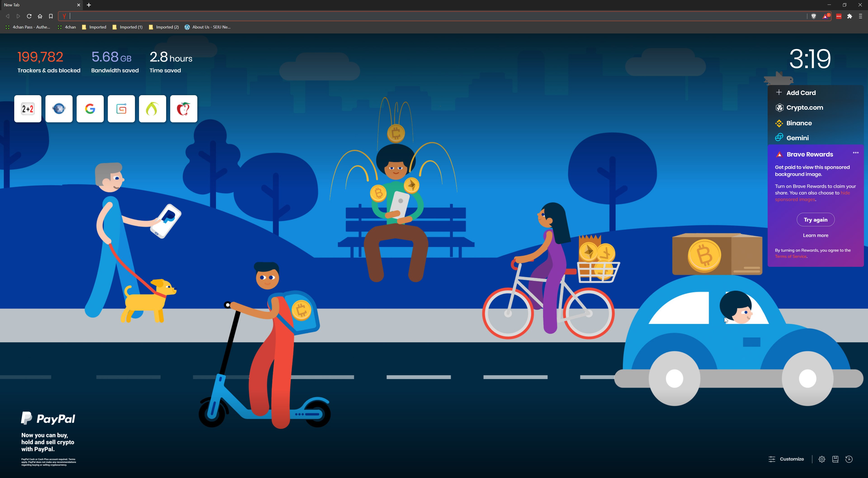Click the 2.8 hours Time saved stat

(x=171, y=62)
